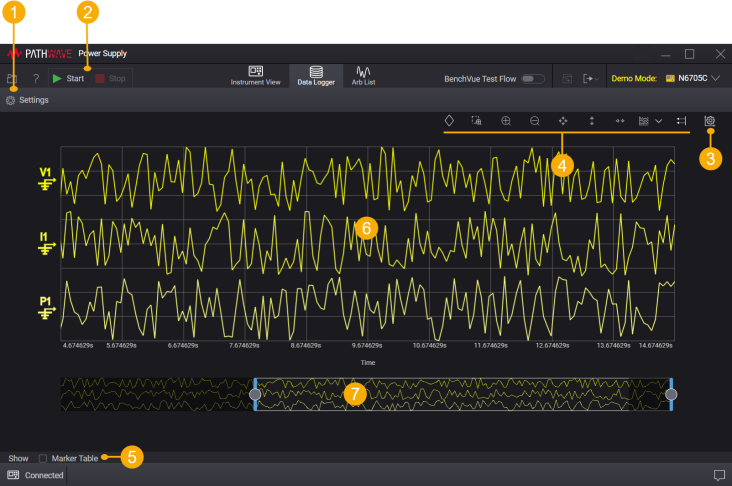732x486 pixels.
Task: Click the PathWave logo
Action: click(39, 54)
